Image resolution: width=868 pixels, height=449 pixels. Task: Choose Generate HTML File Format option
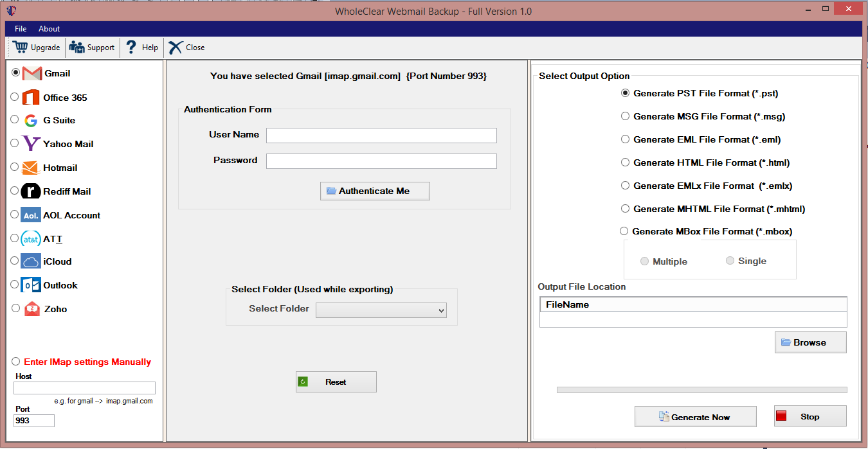coord(625,163)
